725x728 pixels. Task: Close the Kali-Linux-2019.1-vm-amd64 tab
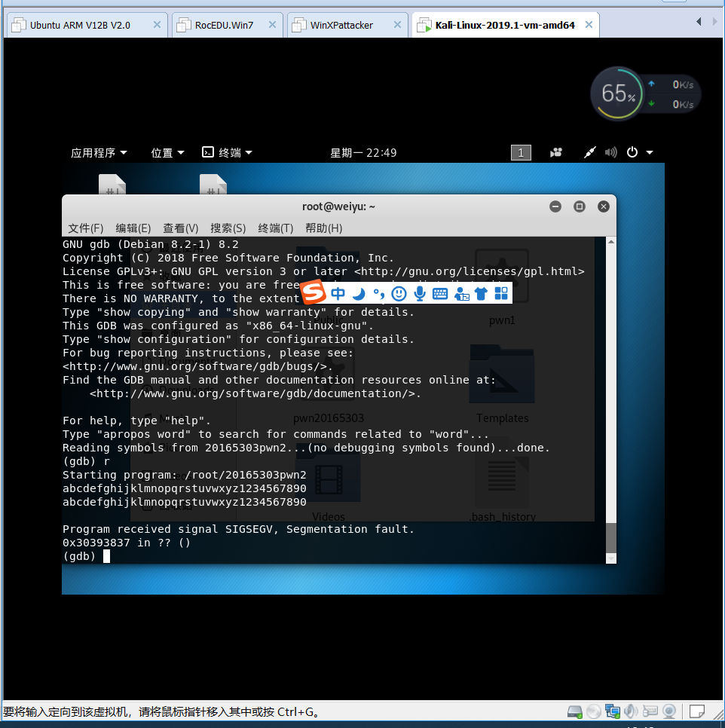coord(589,25)
